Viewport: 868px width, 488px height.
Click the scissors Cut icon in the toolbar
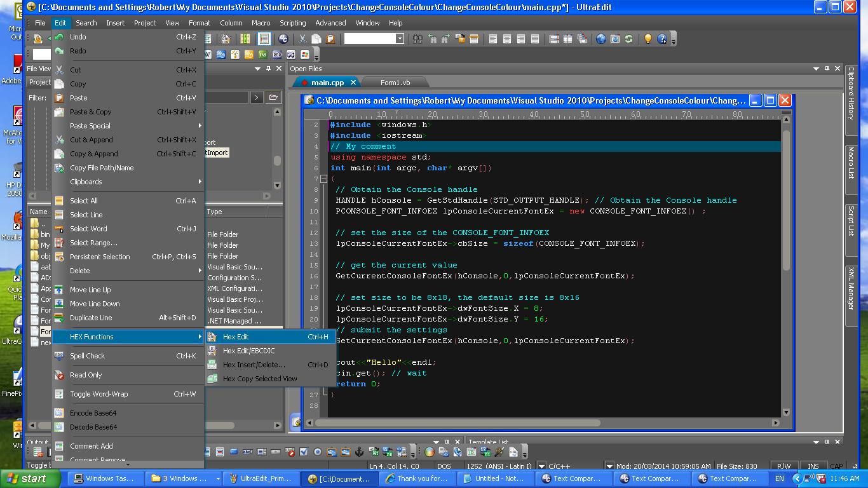[x=302, y=39]
